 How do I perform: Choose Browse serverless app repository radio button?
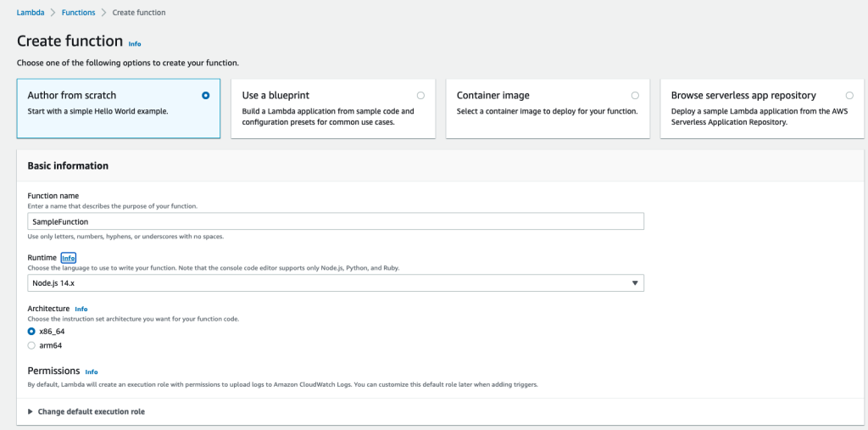pos(849,96)
